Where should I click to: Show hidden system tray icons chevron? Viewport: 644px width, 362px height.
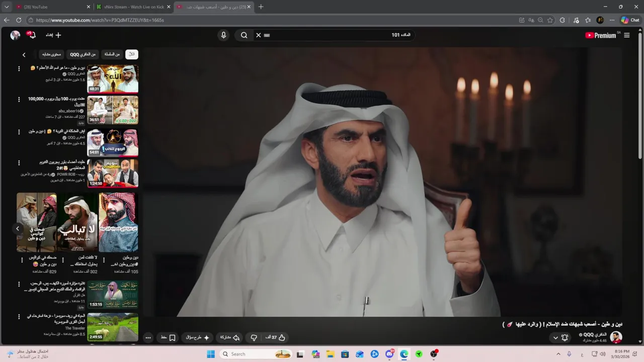click(x=558, y=354)
